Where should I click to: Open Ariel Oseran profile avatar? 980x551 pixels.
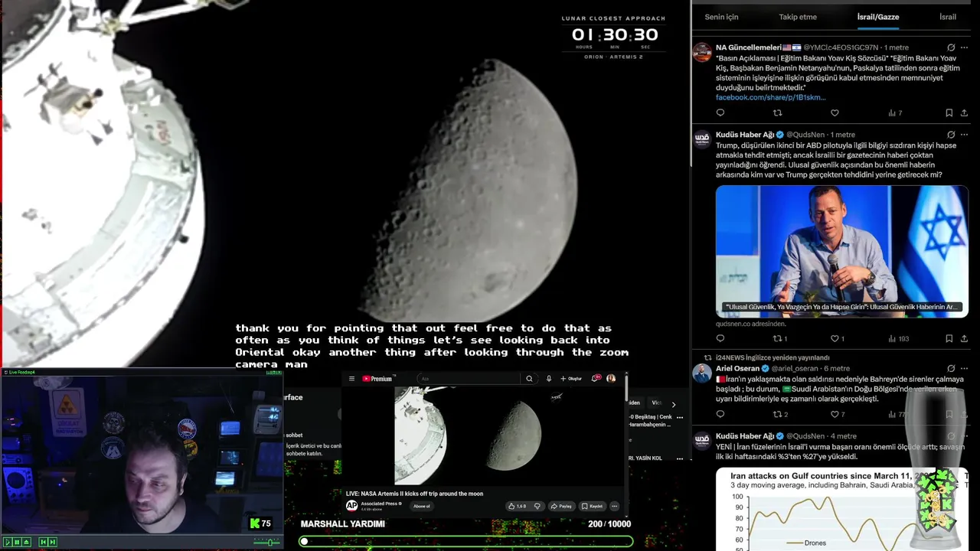702,373
